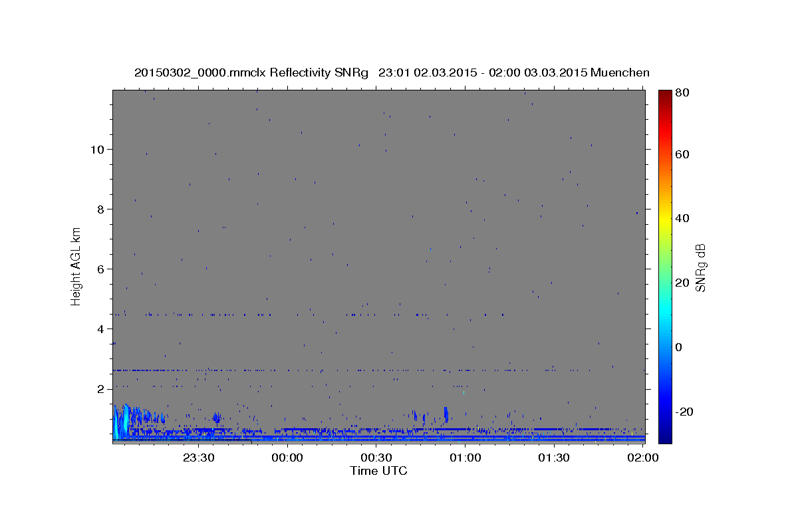The height and width of the screenshot is (532, 798).
Task: Click the colorbar value -20
Action: (684, 412)
